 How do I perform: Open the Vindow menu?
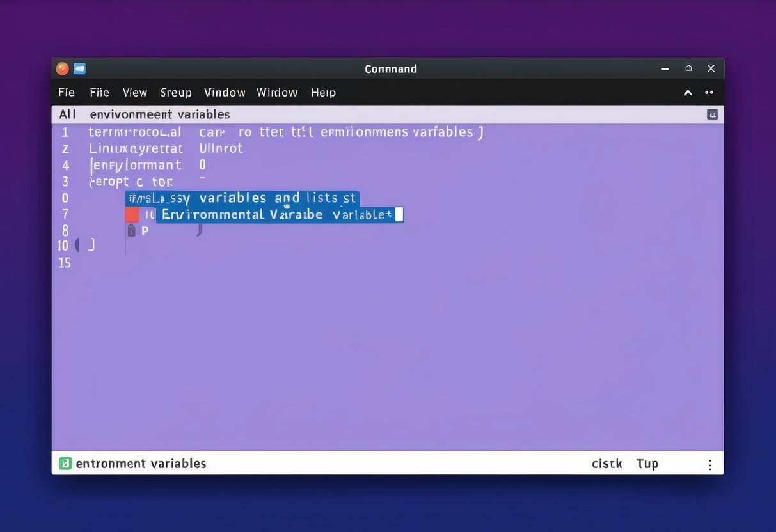(x=225, y=93)
